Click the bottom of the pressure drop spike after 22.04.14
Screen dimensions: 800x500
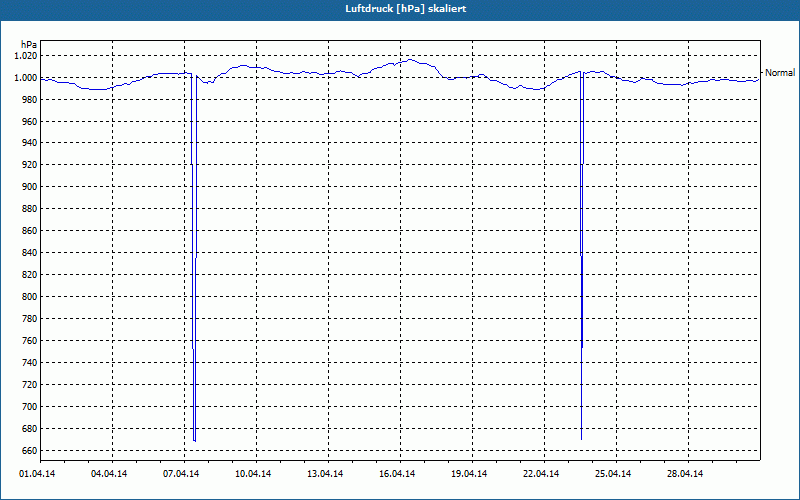pos(581,439)
